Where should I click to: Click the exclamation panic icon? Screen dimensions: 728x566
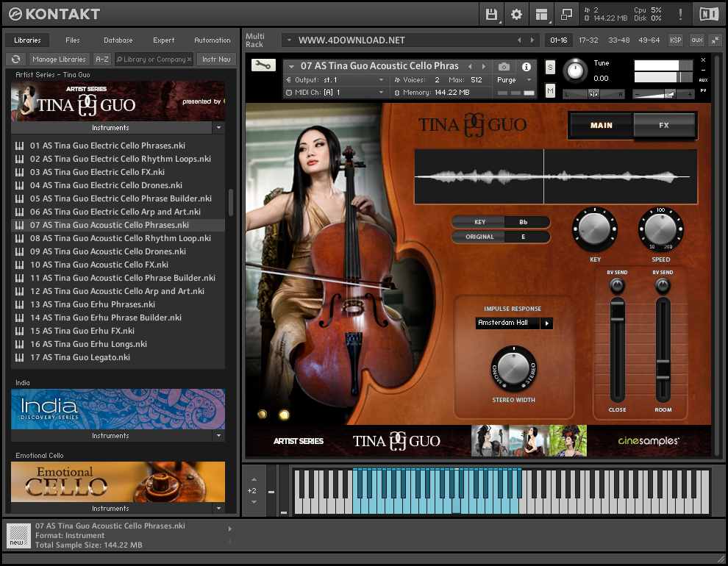click(680, 15)
